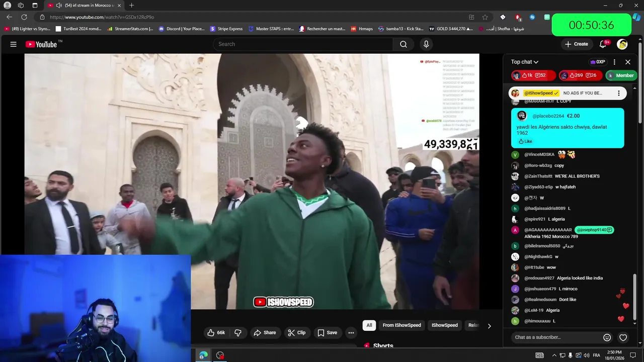This screenshot has width=644, height=362.
Task: Open bamba13 Kick Sta bookmark
Action: [401, 29]
